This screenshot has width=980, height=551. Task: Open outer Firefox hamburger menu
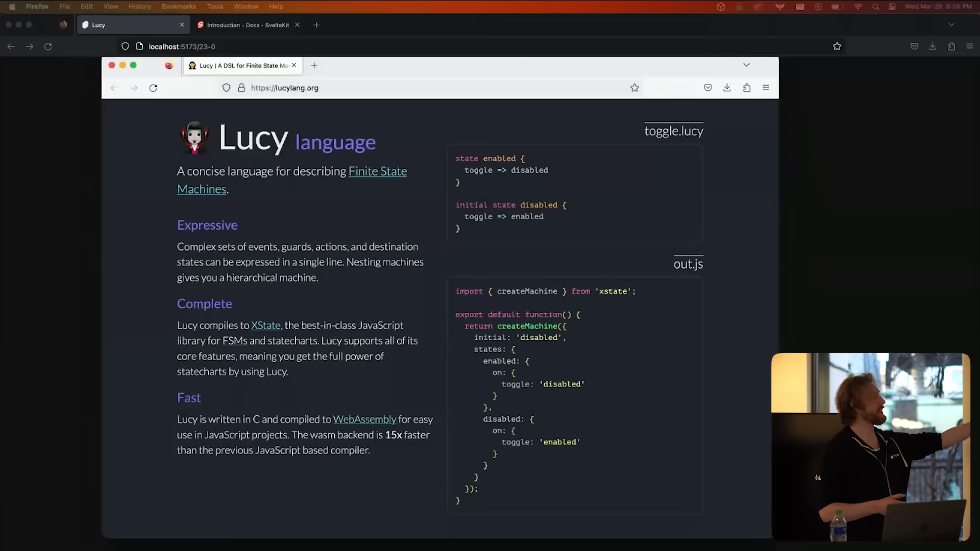pyautogui.click(x=970, y=46)
